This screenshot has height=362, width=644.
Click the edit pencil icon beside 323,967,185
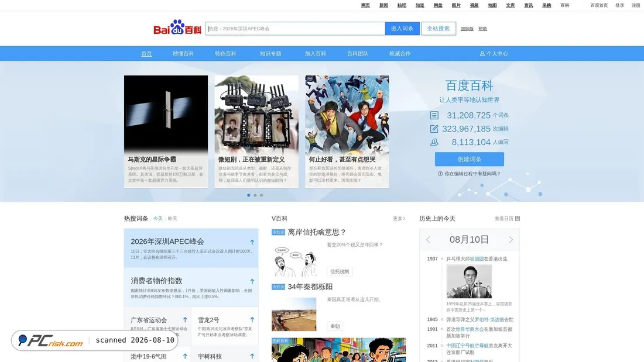[x=434, y=129]
